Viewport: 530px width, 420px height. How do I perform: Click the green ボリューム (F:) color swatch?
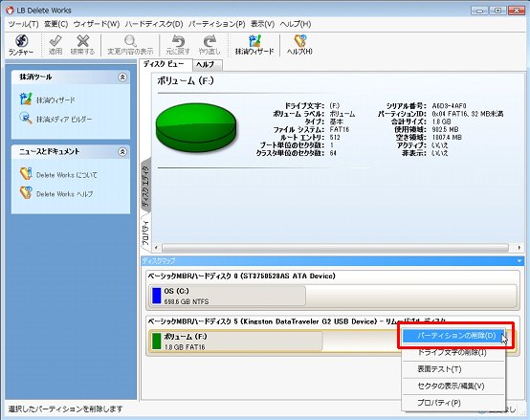(157, 342)
